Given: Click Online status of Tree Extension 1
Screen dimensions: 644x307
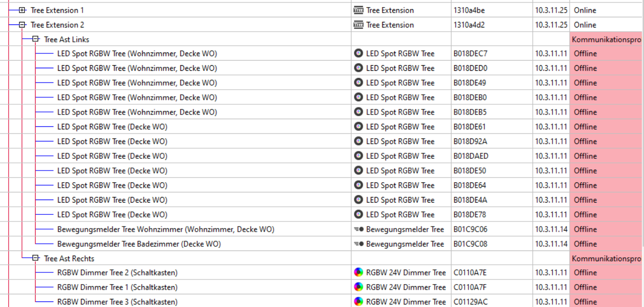Looking at the screenshot, I should click(x=585, y=10).
